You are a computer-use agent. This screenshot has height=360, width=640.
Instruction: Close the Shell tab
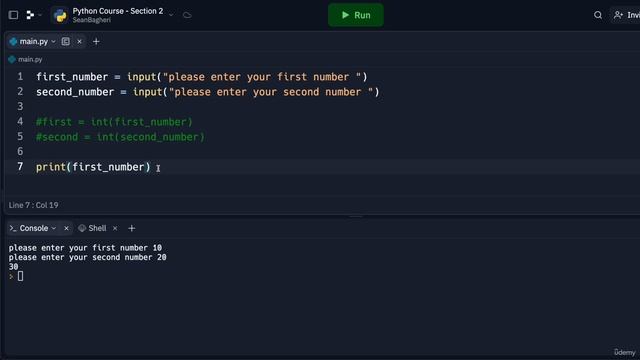pos(115,229)
